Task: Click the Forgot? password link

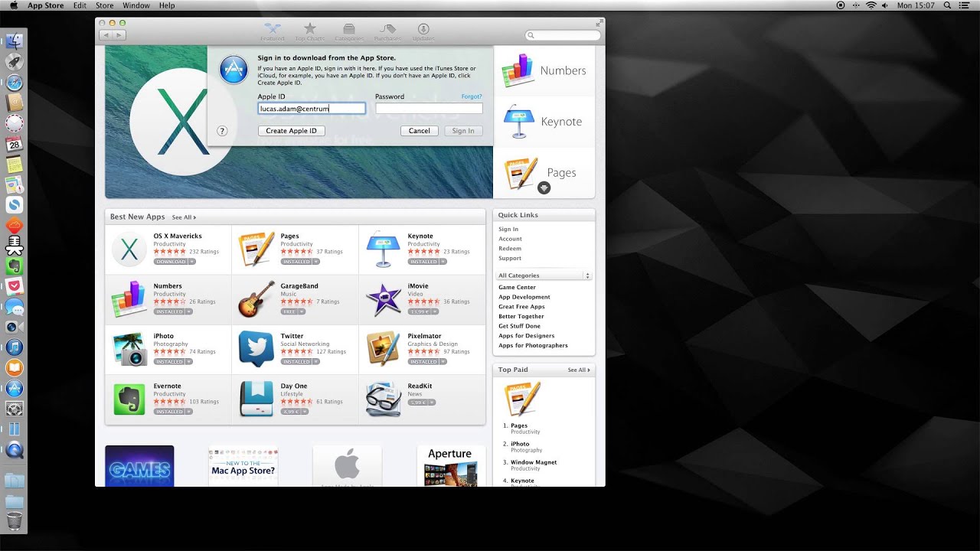Action: (x=472, y=97)
